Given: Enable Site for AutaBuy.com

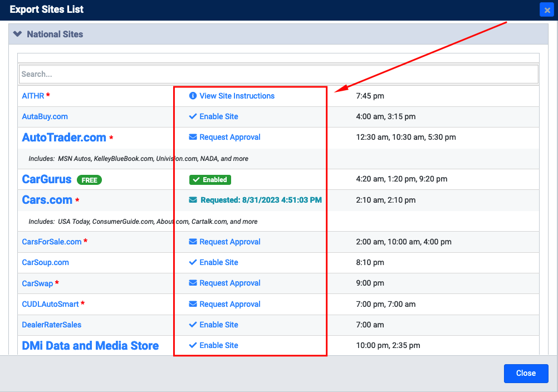Looking at the screenshot, I should pyautogui.click(x=219, y=116).
